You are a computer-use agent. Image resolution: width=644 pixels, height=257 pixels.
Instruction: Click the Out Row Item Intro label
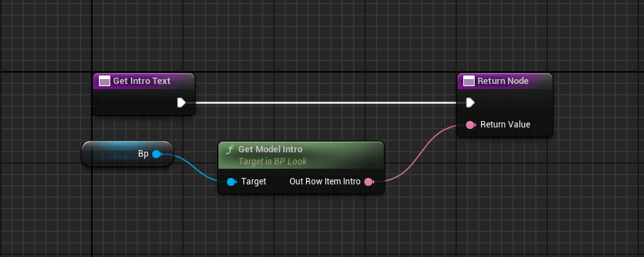[x=325, y=182]
